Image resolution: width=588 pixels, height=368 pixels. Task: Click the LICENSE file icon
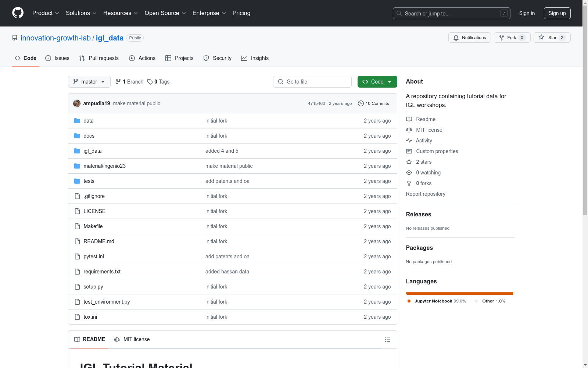point(77,211)
